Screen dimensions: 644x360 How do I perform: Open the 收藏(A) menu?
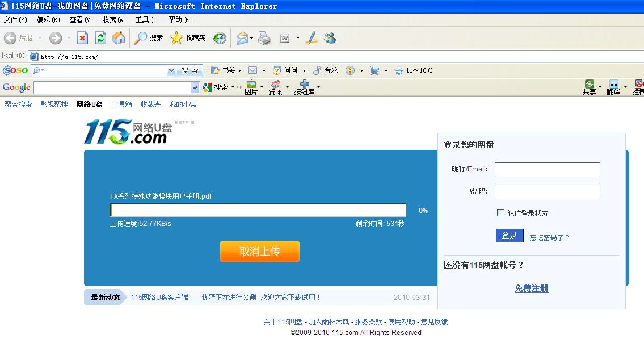[x=114, y=20]
